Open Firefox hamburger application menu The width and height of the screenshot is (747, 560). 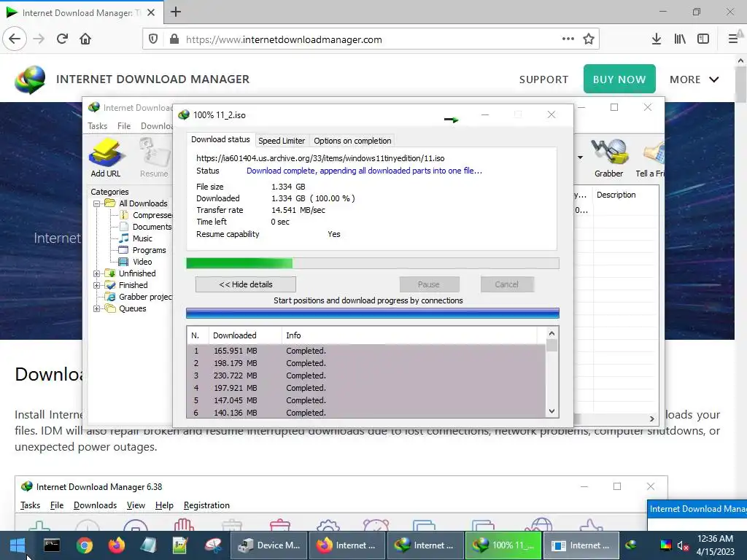733,39
